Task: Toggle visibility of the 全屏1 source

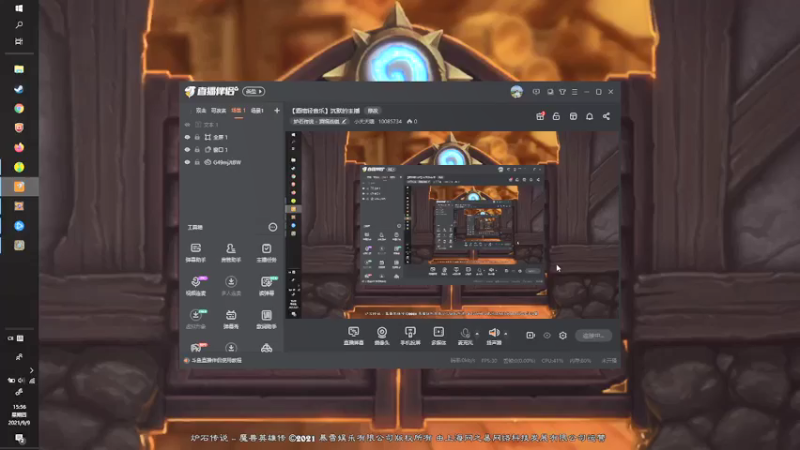Action: (x=187, y=137)
